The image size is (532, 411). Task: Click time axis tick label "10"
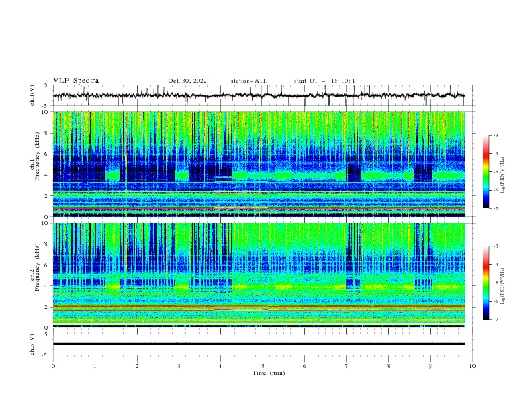(x=472, y=366)
